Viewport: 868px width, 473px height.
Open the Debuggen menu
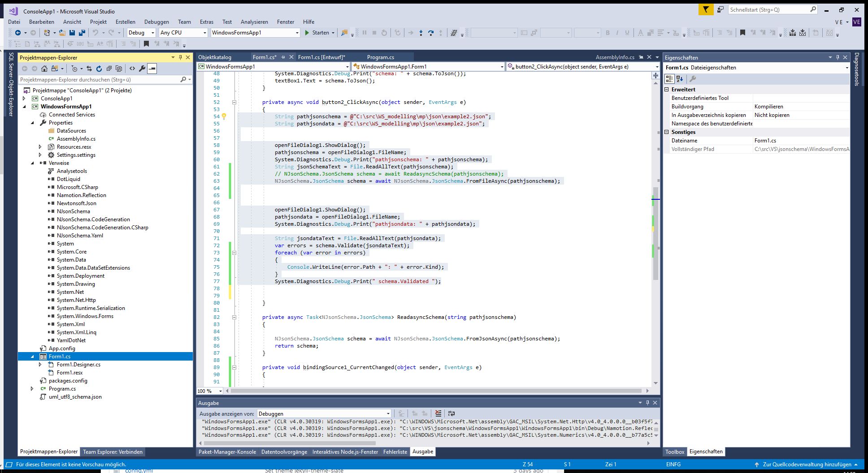tap(156, 21)
